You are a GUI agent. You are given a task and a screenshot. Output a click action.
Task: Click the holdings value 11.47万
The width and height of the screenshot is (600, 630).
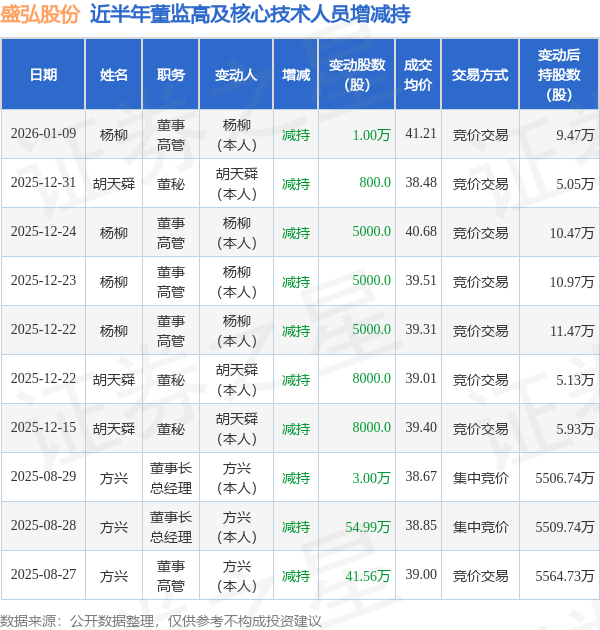[x=572, y=331]
